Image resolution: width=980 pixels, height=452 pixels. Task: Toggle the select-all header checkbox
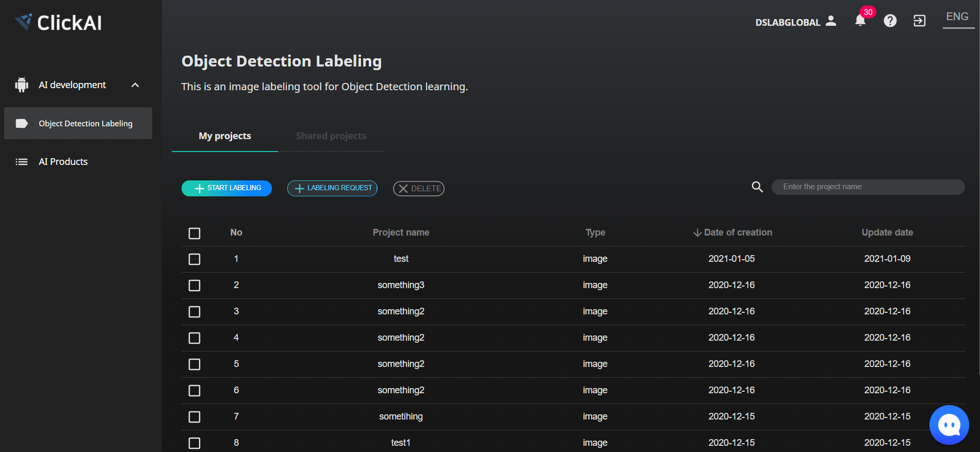pos(194,233)
